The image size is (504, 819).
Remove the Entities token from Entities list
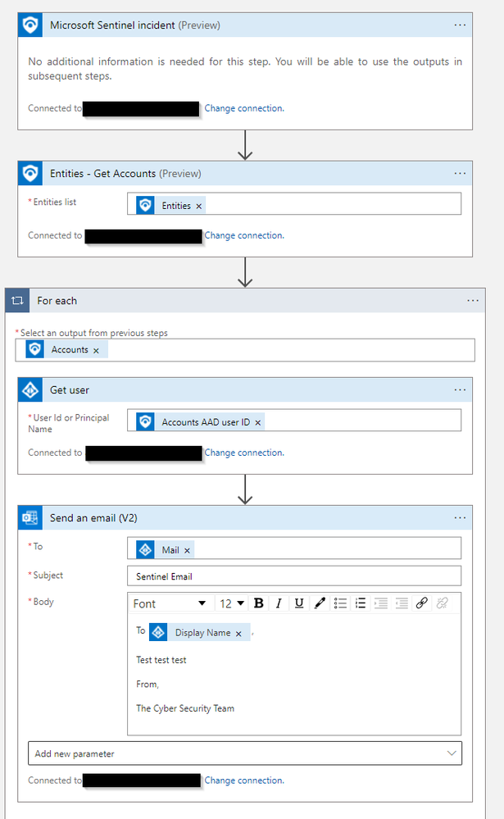pos(199,207)
